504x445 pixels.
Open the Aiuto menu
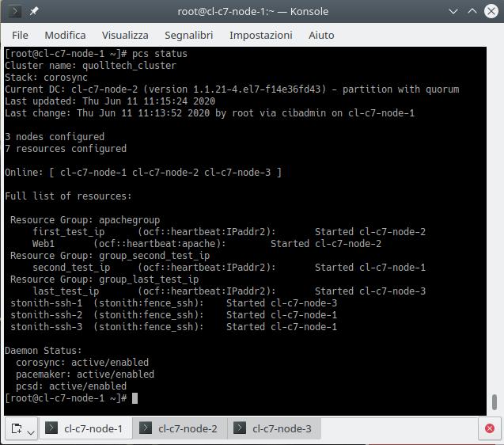pos(321,35)
